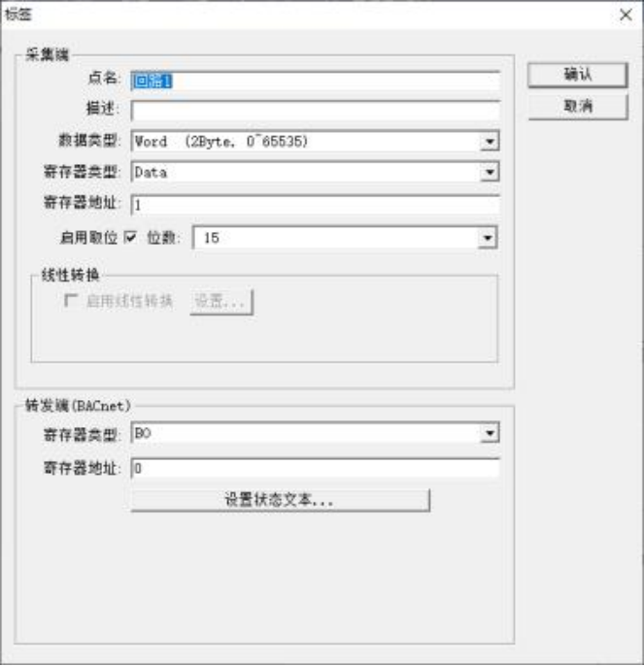Select the 采集端 寄存器地址 field showing 1
Viewport: 644px width, 666px height.
tap(315, 205)
